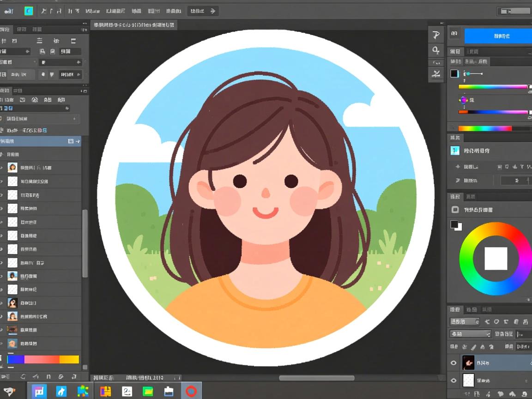Click the highlighted blue row in left panel
Screen dimensions: 532x399
(37, 141)
